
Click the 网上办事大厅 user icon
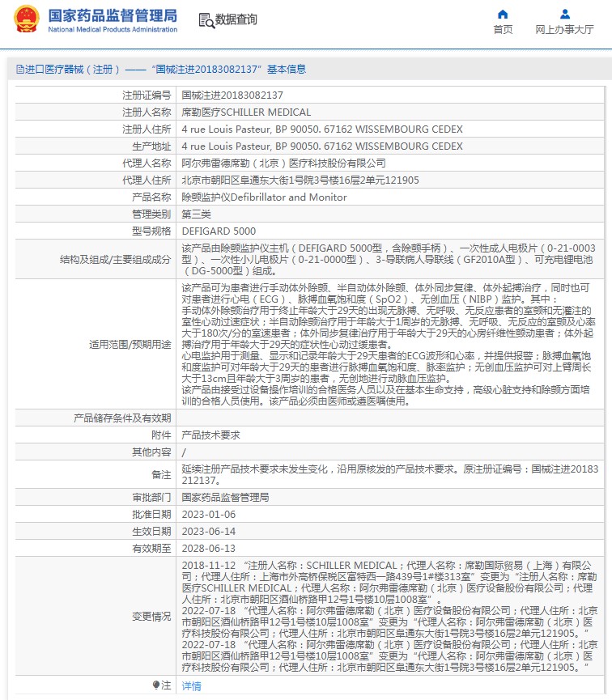pos(565,15)
